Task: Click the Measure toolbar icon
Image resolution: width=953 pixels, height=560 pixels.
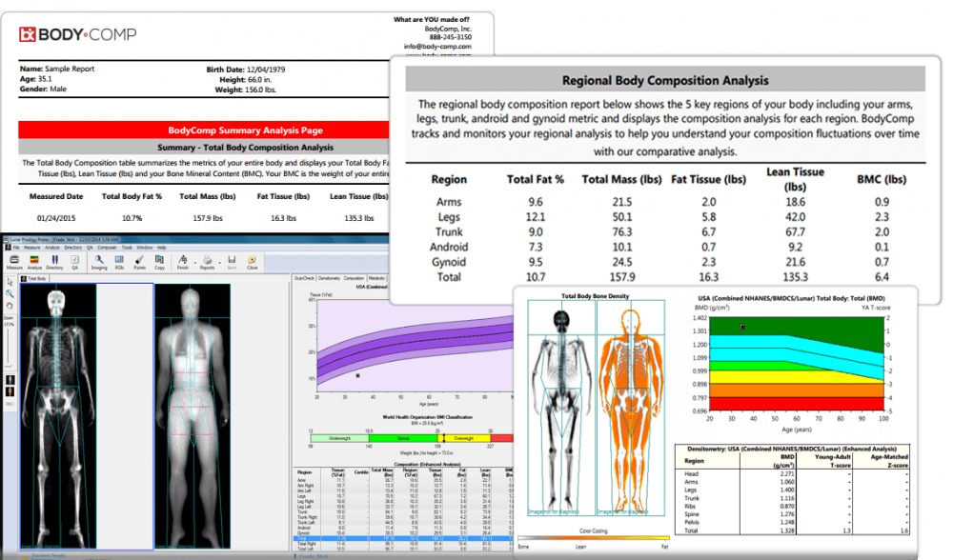Action: 14,261
